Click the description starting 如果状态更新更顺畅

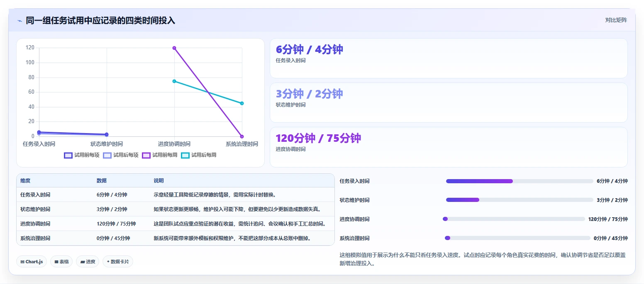237,209
